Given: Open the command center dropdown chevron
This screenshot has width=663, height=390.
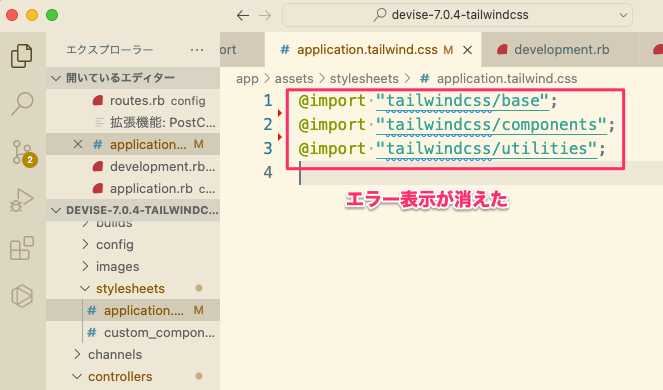Looking at the screenshot, I should (623, 15).
